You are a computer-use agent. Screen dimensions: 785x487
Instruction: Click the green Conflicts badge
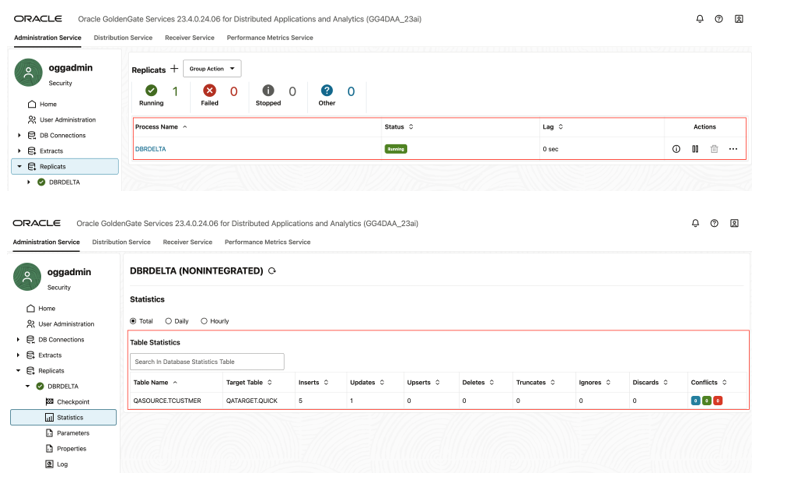(x=706, y=400)
